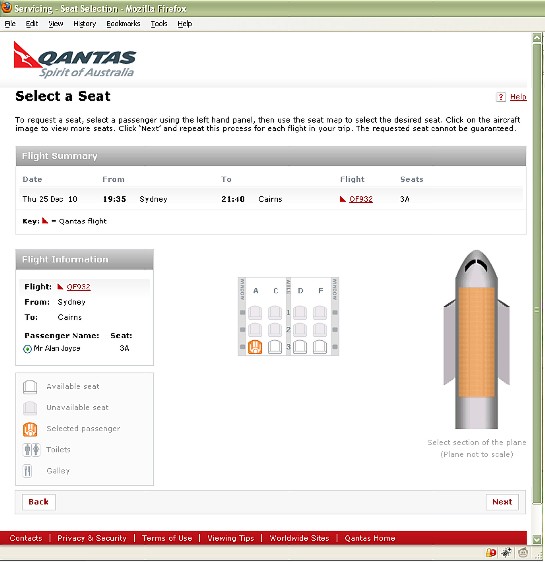Open the Edit menu
The width and height of the screenshot is (545, 562).
[x=32, y=24]
